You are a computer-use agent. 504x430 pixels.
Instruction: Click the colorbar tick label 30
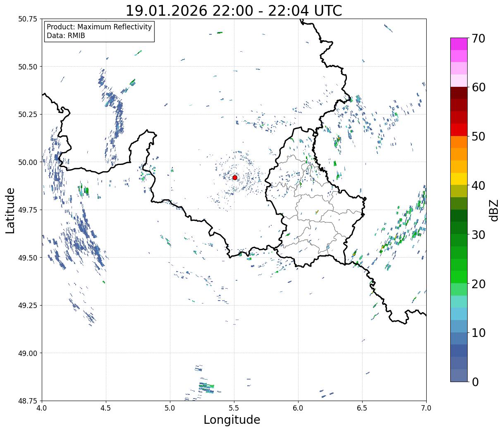[x=478, y=234]
